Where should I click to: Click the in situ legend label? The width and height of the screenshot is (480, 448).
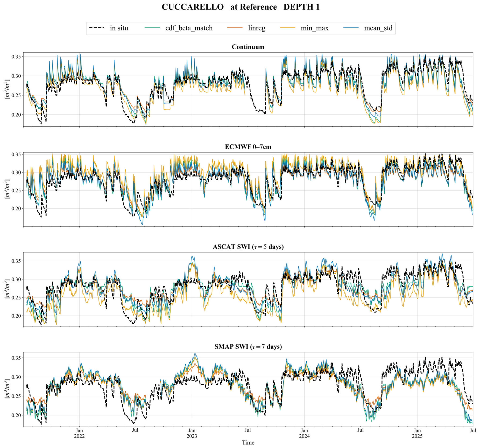tap(119, 28)
